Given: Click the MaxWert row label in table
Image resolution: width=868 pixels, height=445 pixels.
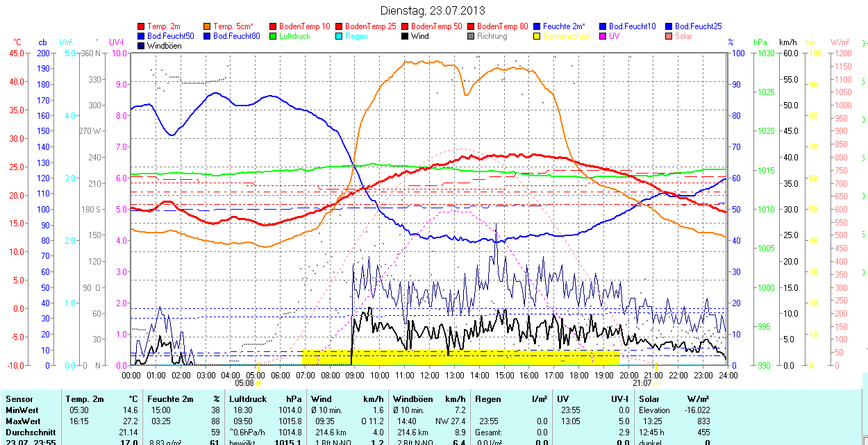Looking at the screenshot, I should pos(23,421).
